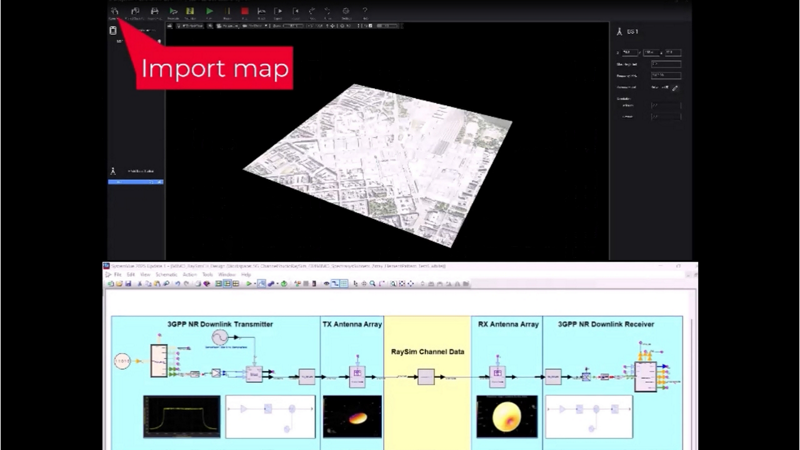Open the receiver sub-schematic thumbnail
This screenshot has width=800, height=450.
(589, 417)
